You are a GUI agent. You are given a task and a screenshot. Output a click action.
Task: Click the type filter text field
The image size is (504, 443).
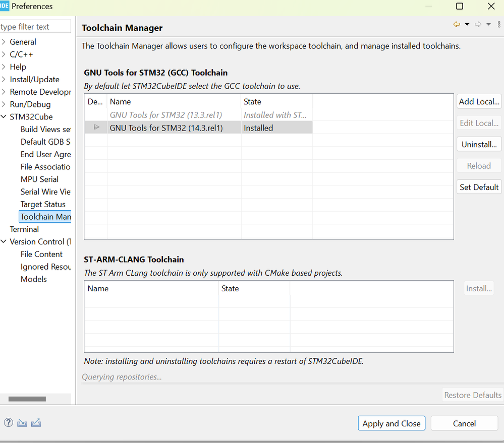[x=34, y=27]
